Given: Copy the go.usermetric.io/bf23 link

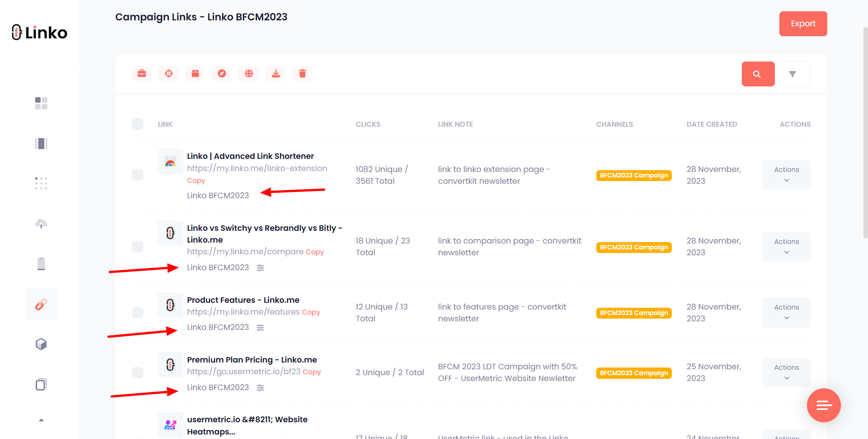Looking at the screenshot, I should click(x=311, y=372).
